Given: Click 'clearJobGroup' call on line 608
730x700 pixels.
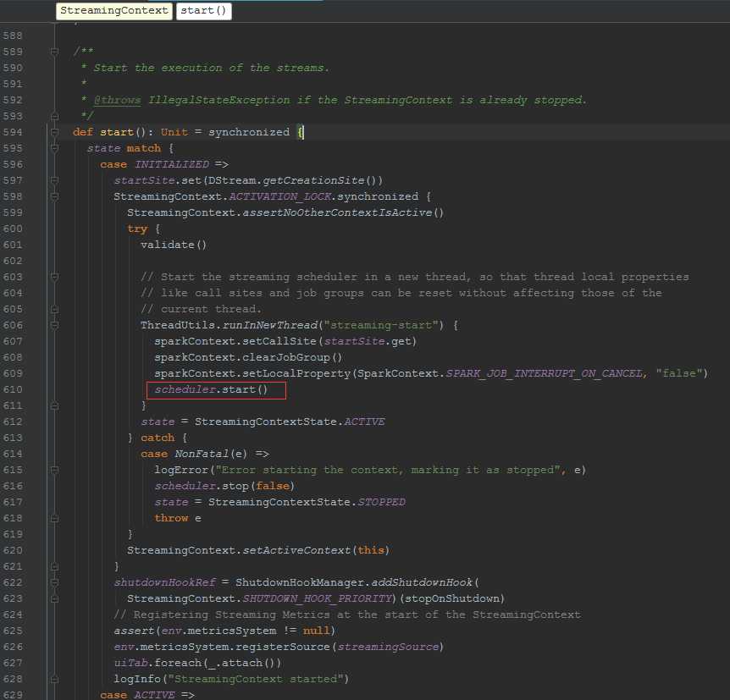Looking at the screenshot, I should pyautogui.click(x=286, y=357).
